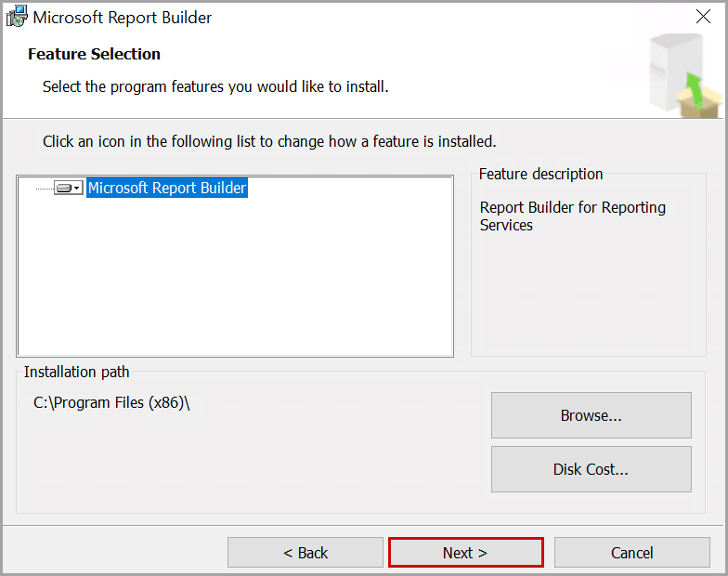Image resolution: width=728 pixels, height=576 pixels.
Task: Click the 'Select the program features' subtitle text
Action: click(x=215, y=87)
